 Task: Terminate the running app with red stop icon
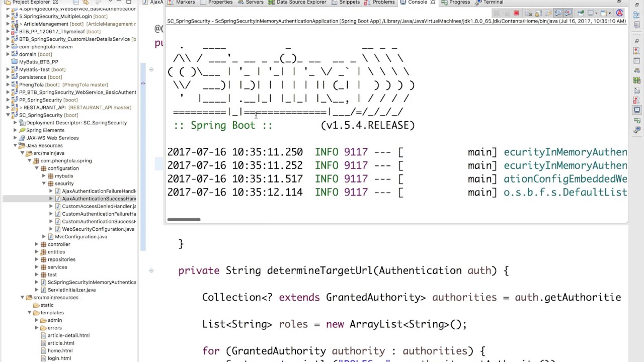[516, 13]
